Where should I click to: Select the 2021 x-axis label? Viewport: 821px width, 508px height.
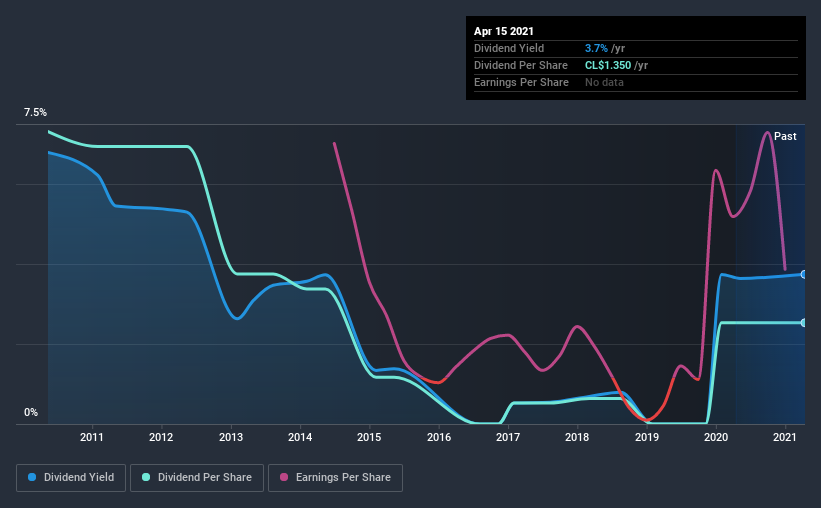pos(785,437)
